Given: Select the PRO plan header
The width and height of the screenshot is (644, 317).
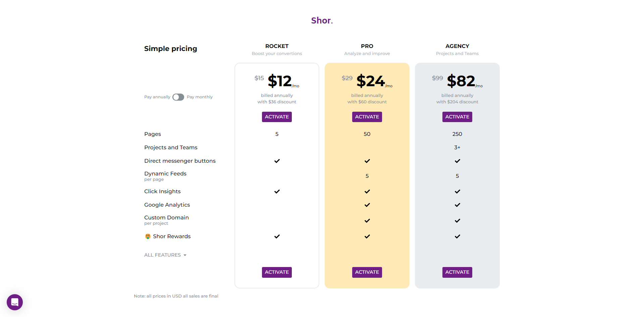Looking at the screenshot, I should tap(367, 46).
